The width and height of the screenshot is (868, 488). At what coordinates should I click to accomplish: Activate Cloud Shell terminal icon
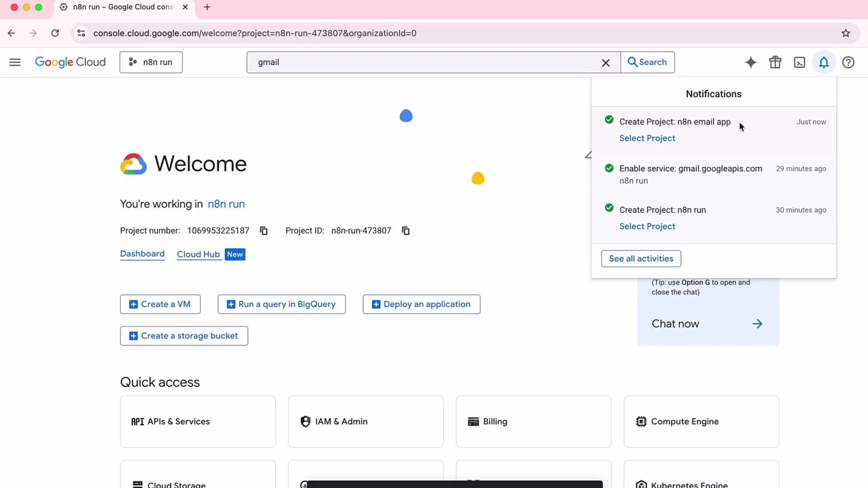coord(799,62)
